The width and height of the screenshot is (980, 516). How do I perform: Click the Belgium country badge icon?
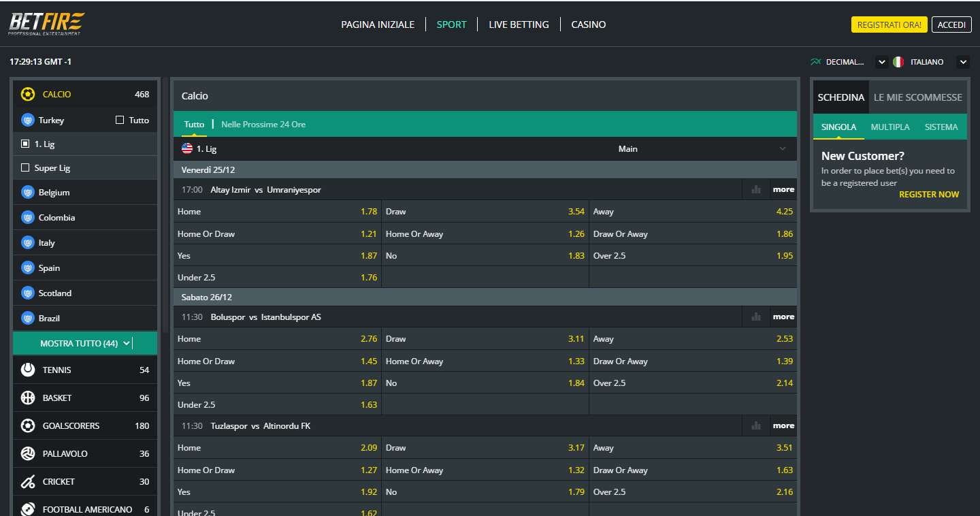[28, 193]
